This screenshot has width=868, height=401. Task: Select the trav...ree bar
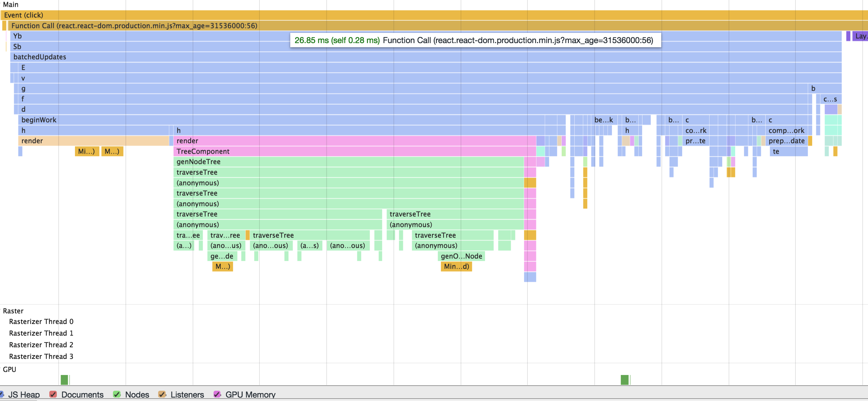coord(226,235)
